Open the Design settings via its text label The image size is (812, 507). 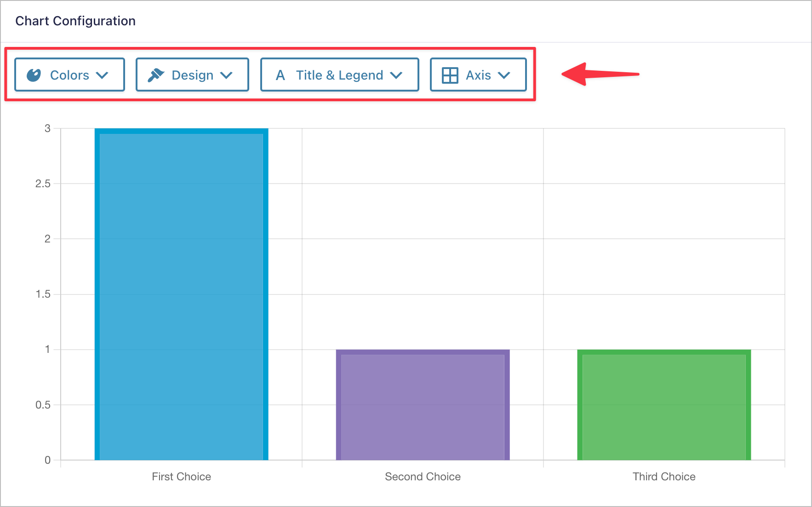(x=192, y=75)
